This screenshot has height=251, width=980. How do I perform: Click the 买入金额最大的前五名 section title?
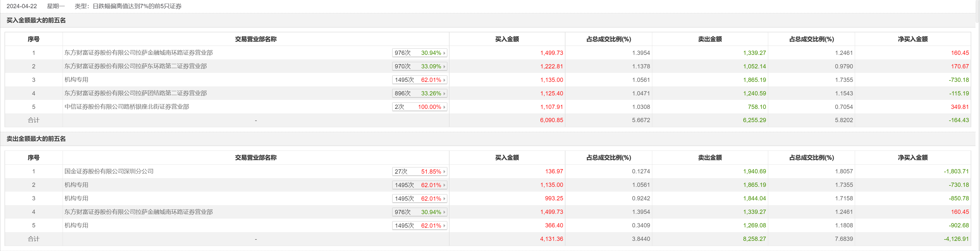tap(36, 21)
